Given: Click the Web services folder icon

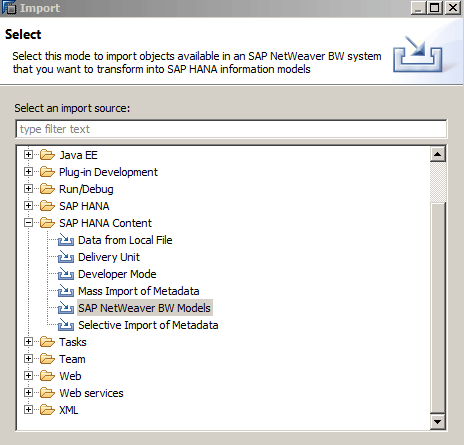Looking at the screenshot, I should 47,393.
